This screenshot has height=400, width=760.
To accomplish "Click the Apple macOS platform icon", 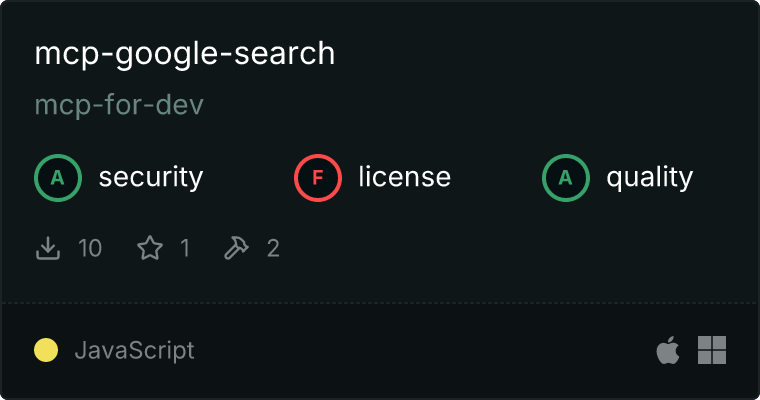I will (668, 350).
